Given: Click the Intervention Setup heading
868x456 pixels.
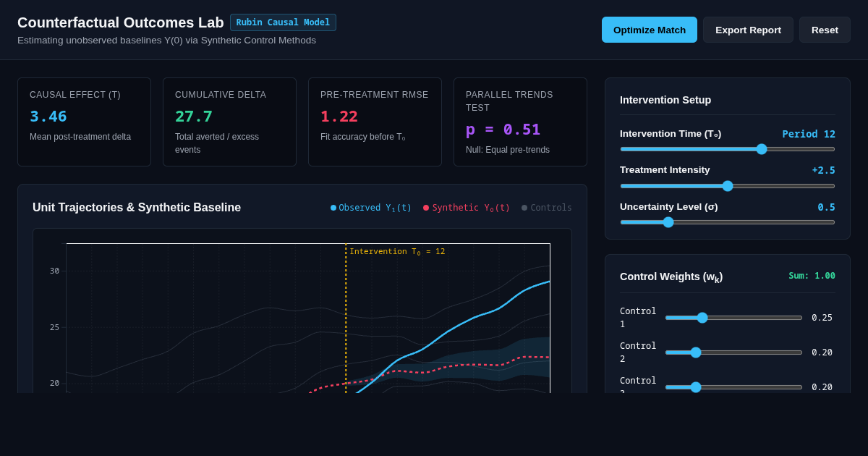Looking at the screenshot, I should pos(665,100).
